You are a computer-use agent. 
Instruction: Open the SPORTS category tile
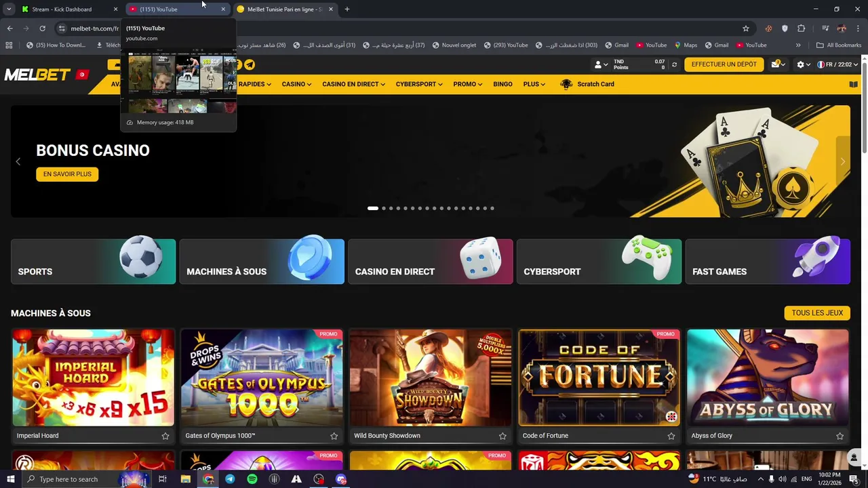pos(93,261)
